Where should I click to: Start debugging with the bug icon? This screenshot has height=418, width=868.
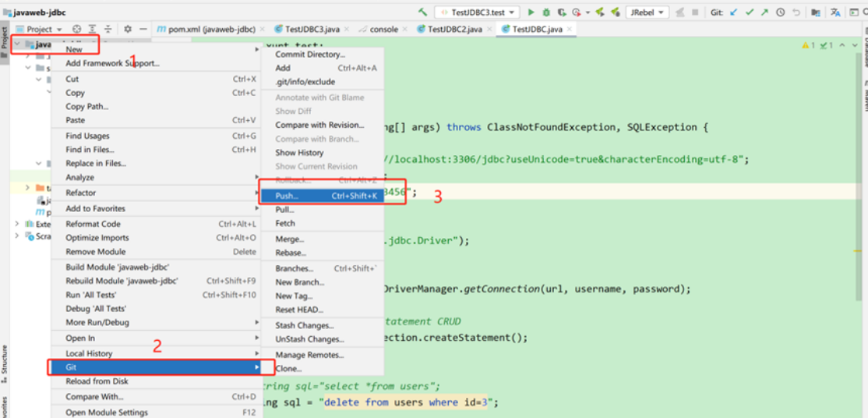(x=546, y=12)
